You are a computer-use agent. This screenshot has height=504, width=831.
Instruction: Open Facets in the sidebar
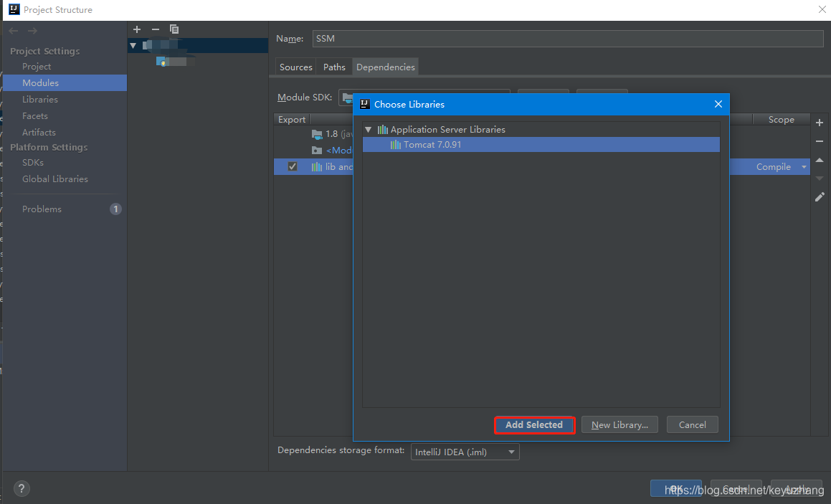click(x=35, y=115)
